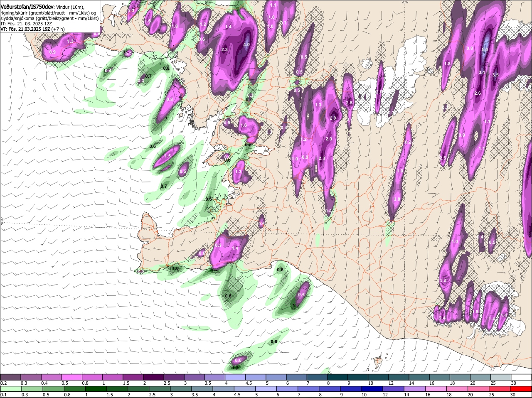Click the 2.9 precipitation value label

333,118
